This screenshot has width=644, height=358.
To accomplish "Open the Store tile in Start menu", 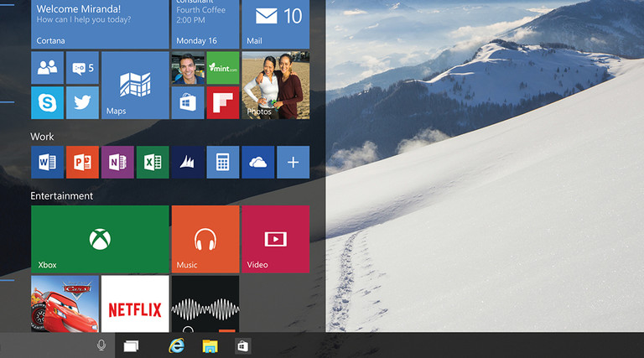I will [x=188, y=102].
